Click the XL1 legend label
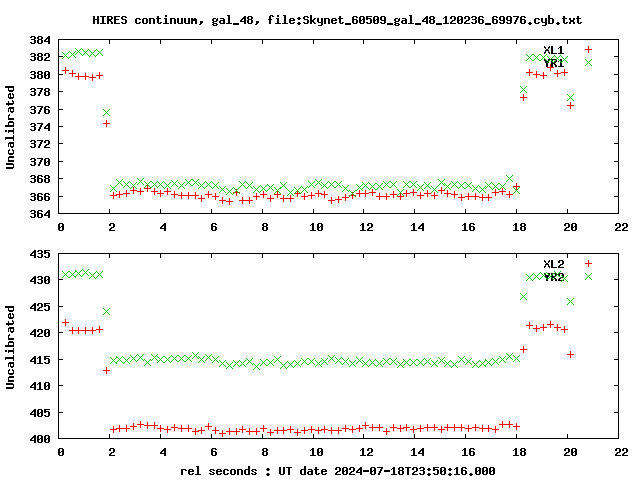The image size is (640, 480). point(553,50)
